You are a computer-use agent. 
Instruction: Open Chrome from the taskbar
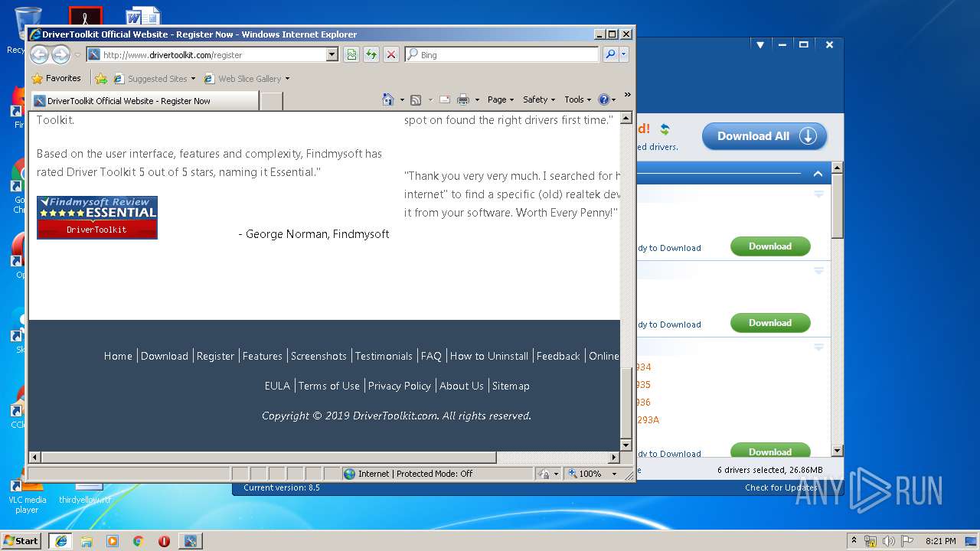(x=138, y=541)
